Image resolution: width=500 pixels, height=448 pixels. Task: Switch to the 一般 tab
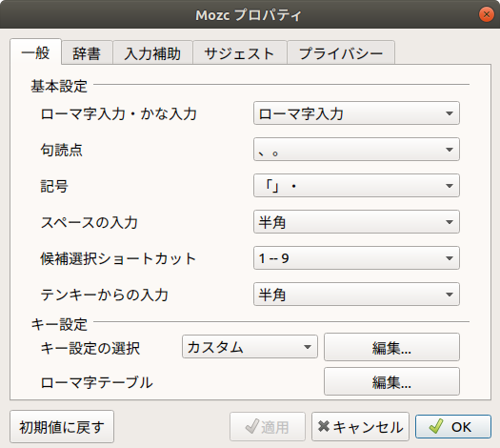(x=35, y=52)
